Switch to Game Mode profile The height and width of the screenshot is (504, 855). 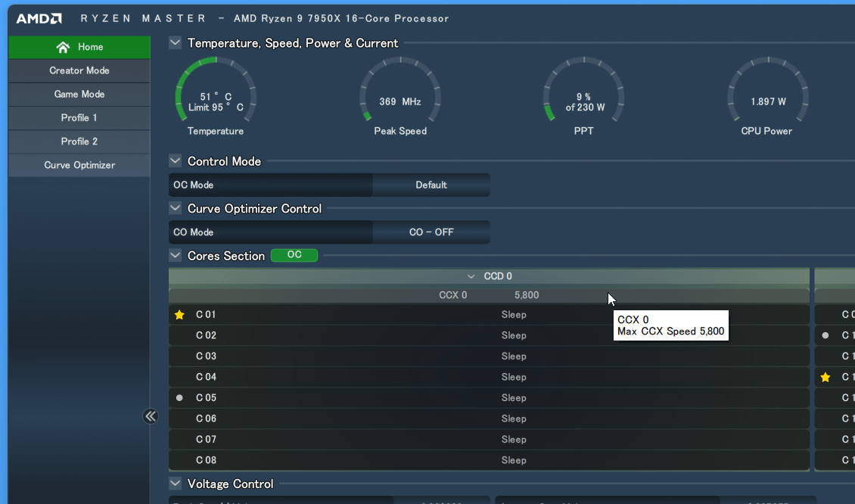79,94
